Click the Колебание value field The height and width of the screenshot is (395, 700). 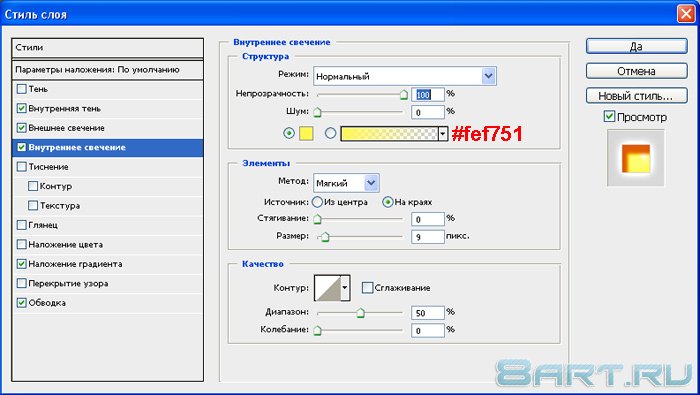(x=428, y=331)
